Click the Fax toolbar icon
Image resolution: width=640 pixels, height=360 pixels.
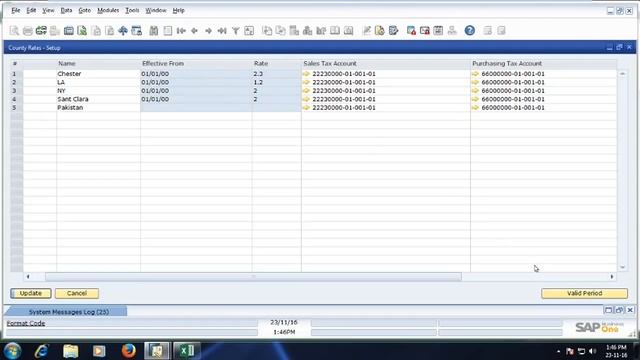pos(69,31)
